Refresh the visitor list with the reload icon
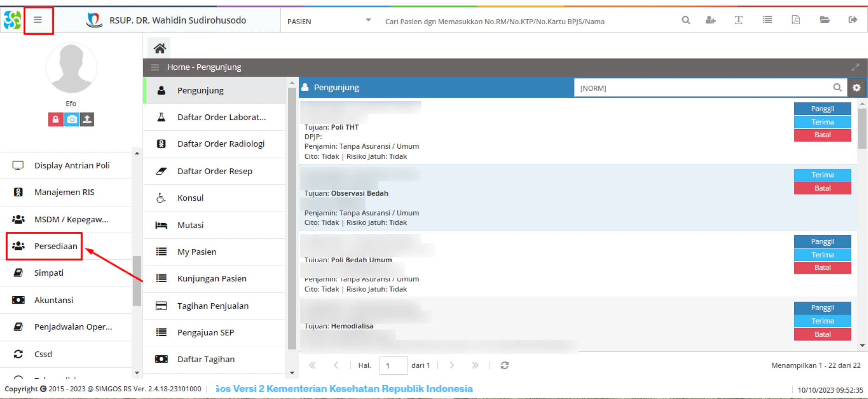Viewport: 868px width, 399px height. [x=504, y=365]
